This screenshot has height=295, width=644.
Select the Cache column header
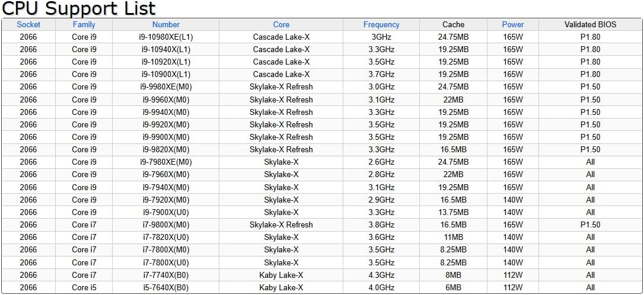tap(453, 25)
